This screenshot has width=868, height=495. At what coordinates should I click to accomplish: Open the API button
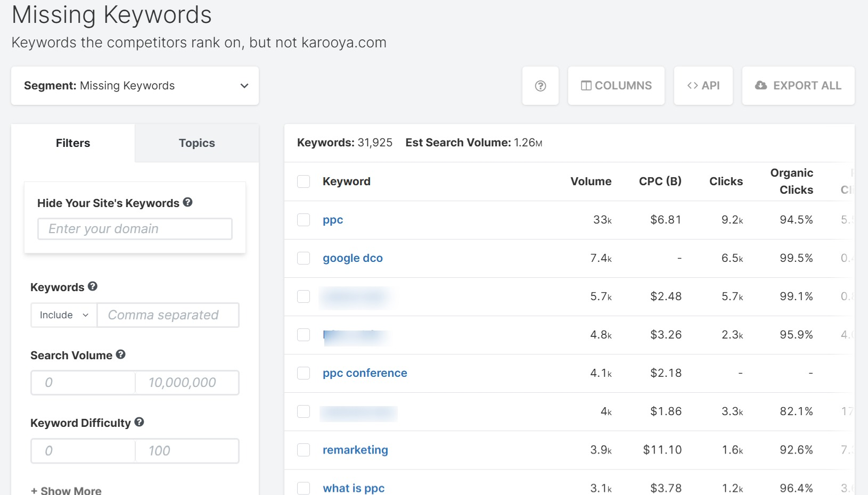point(703,86)
